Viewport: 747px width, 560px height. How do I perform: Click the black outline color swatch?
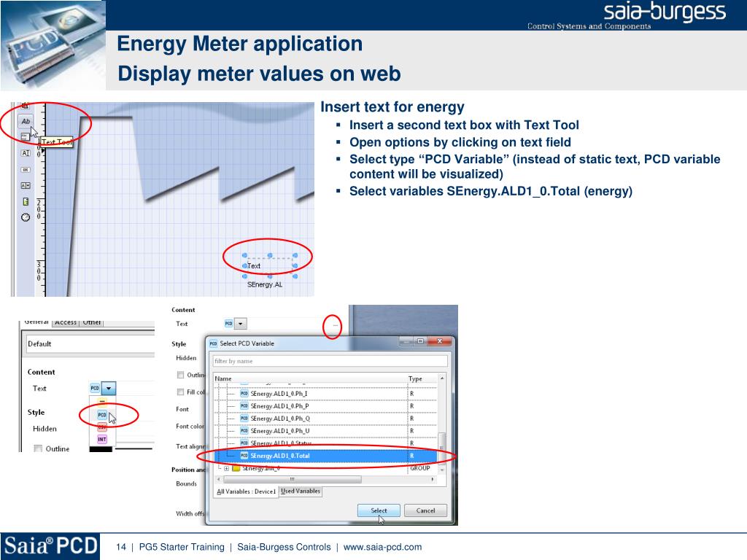pos(101,449)
